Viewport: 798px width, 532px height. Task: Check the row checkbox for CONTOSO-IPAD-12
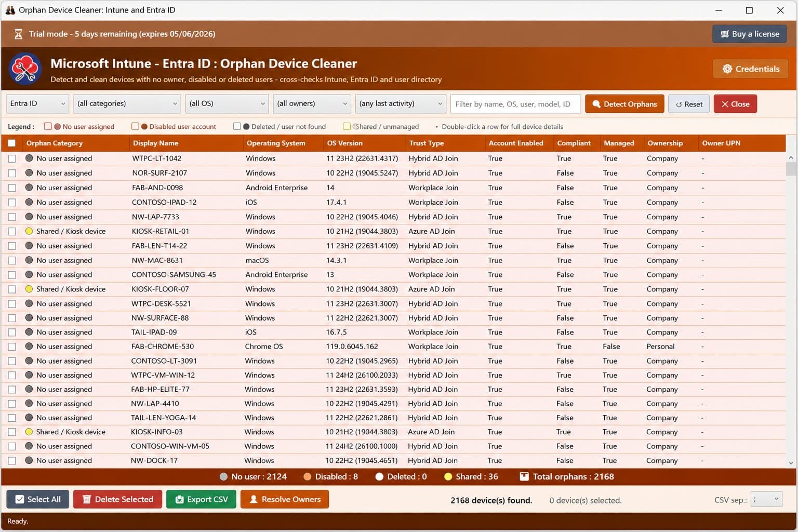[x=12, y=202]
